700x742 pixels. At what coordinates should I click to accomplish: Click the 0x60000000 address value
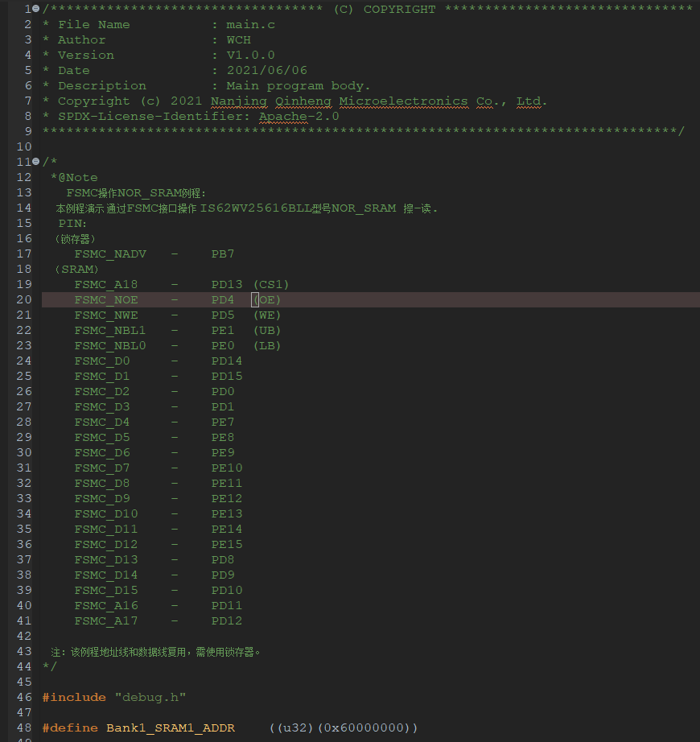click(x=366, y=728)
